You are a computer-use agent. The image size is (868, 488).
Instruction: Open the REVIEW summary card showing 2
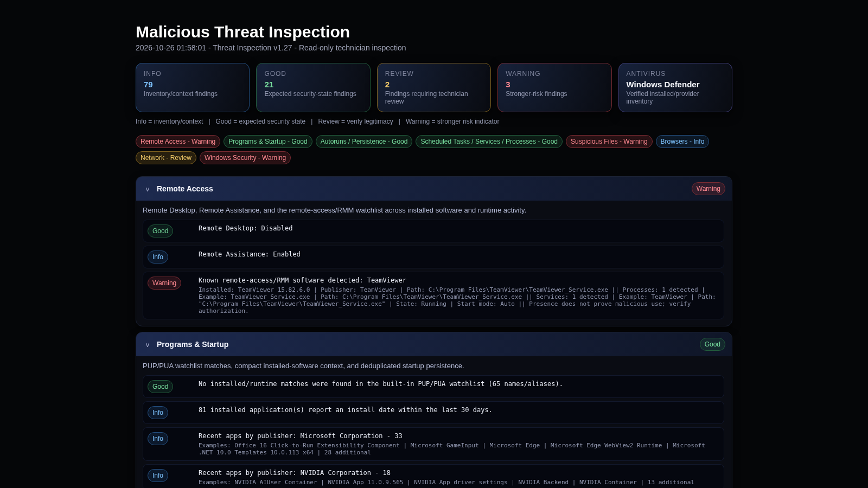pos(434,88)
